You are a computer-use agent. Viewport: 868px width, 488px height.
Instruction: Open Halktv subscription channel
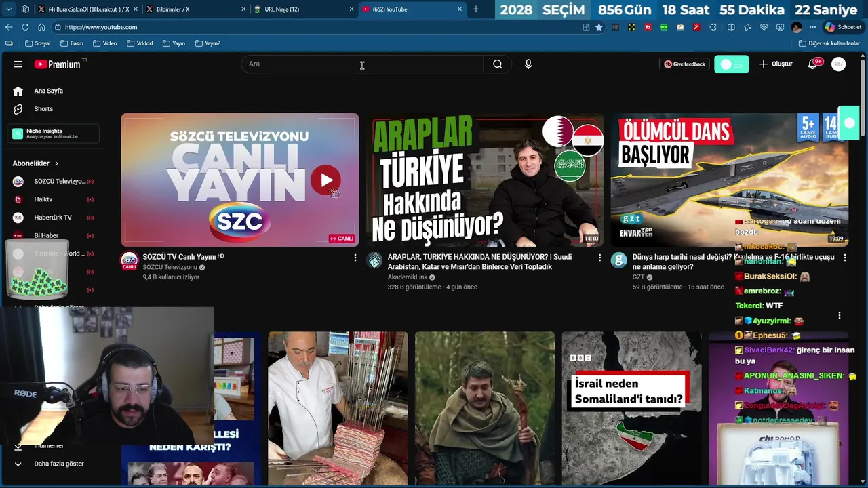coord(53,199)
